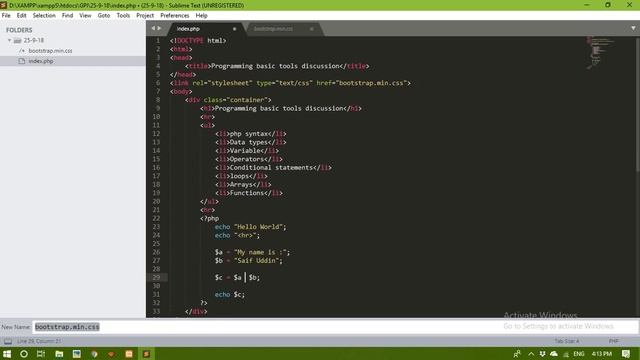Screen dimensions: 640x360
Task: Click the ENG language indicator
Action: (578, 354)
